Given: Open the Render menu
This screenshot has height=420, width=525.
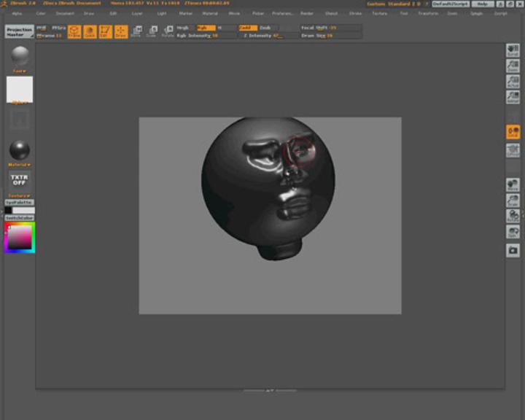Looking at the screenshot, I should coord(307,13).
